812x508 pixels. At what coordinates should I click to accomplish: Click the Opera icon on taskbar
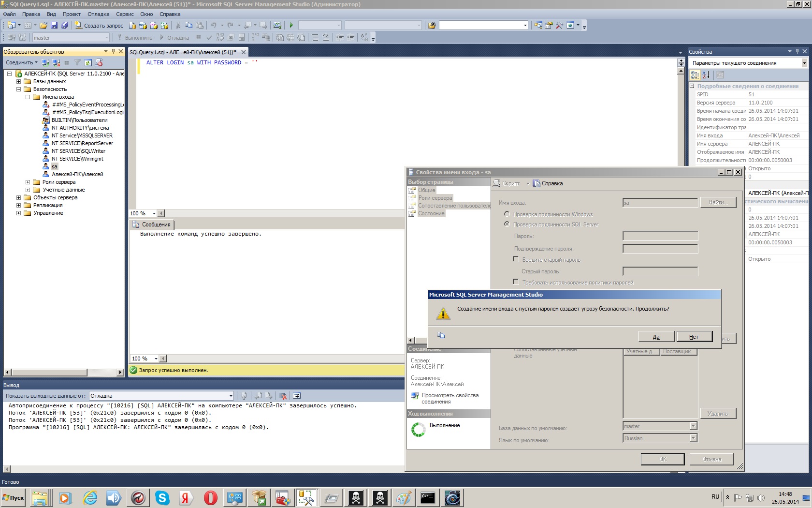(211, 497)
